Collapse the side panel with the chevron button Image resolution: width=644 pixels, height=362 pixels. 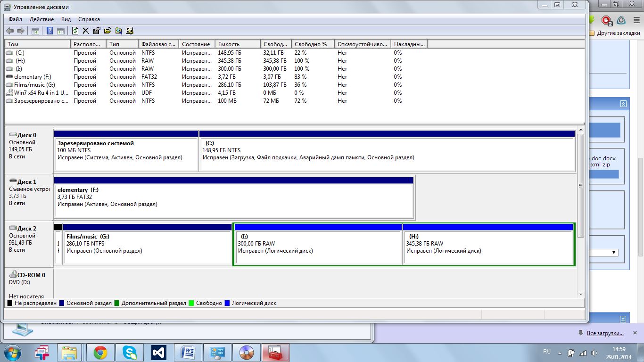(x=623, y=104)
